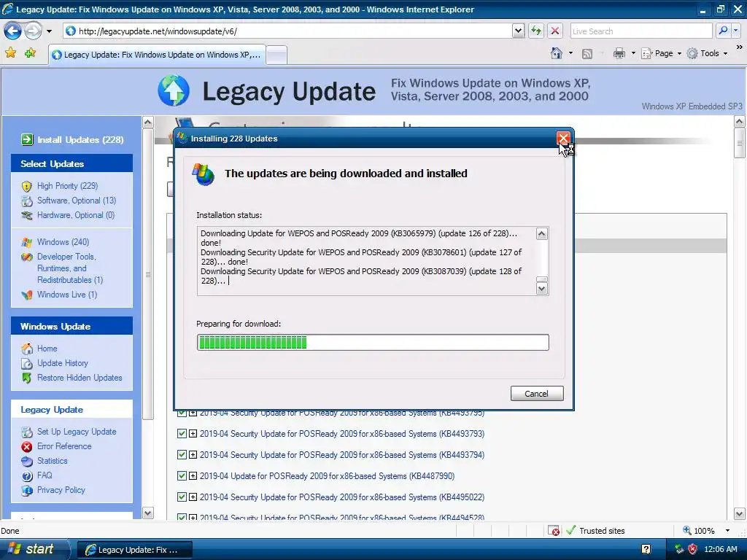Click the red Error Reference icon

[27, 446]
